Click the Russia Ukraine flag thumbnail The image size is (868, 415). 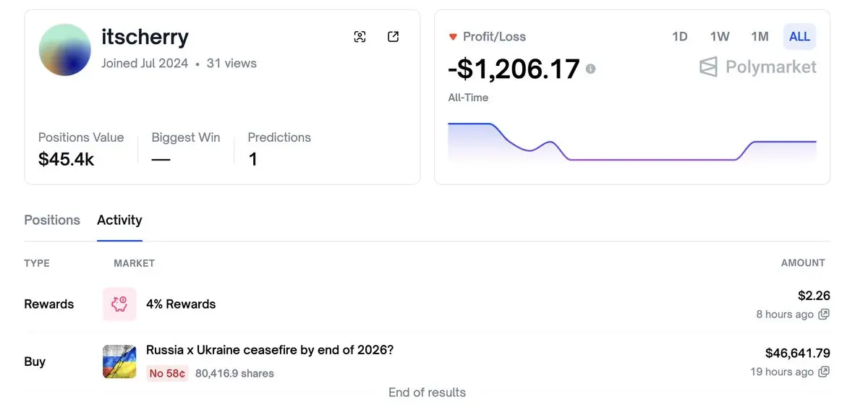(x=119, y=361)
